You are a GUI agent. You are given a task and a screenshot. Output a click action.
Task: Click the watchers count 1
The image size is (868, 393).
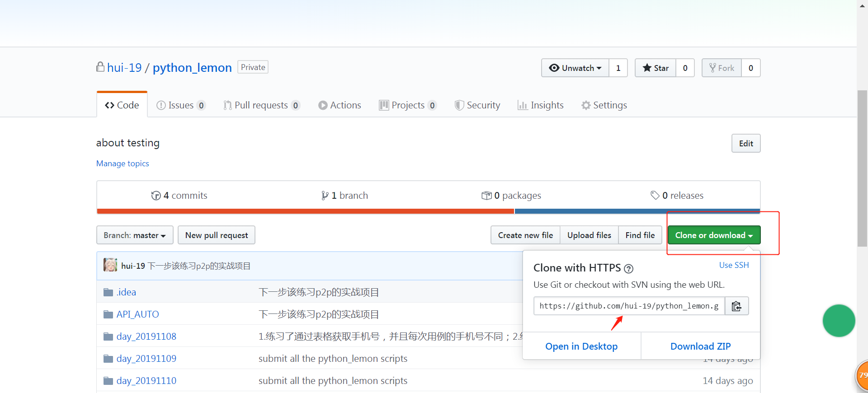618,68
